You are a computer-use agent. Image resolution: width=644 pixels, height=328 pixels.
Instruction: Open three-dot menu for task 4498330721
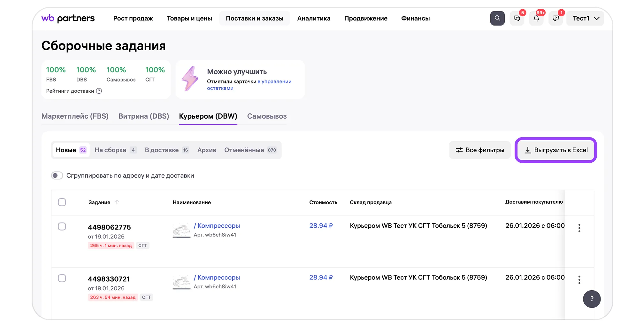579,280
